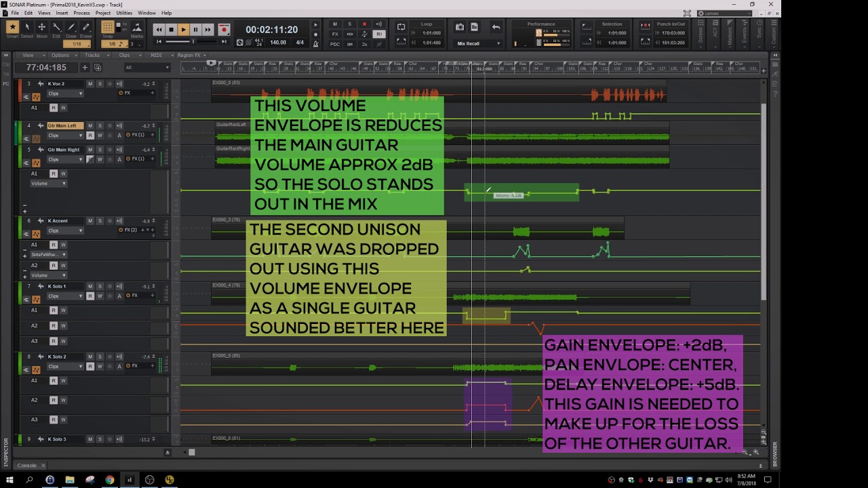Mute the K Solo 1 track
This screenshot has width=868, height=488.
coord(90,287)
